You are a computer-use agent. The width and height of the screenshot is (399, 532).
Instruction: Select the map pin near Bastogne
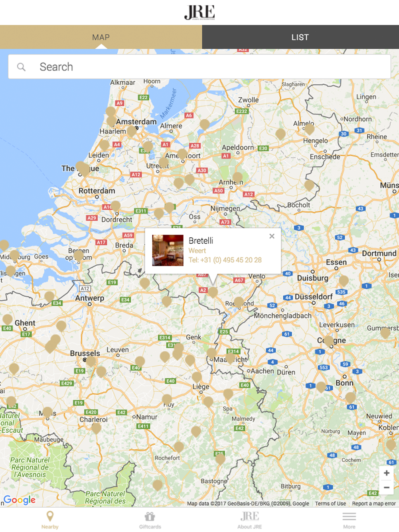coord(220,459)
